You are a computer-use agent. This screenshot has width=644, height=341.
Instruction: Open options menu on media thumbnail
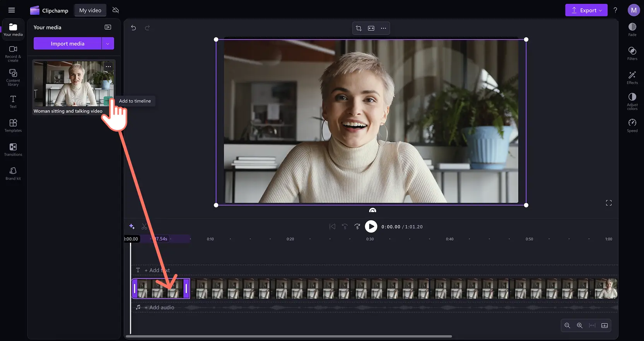(108, 67)
